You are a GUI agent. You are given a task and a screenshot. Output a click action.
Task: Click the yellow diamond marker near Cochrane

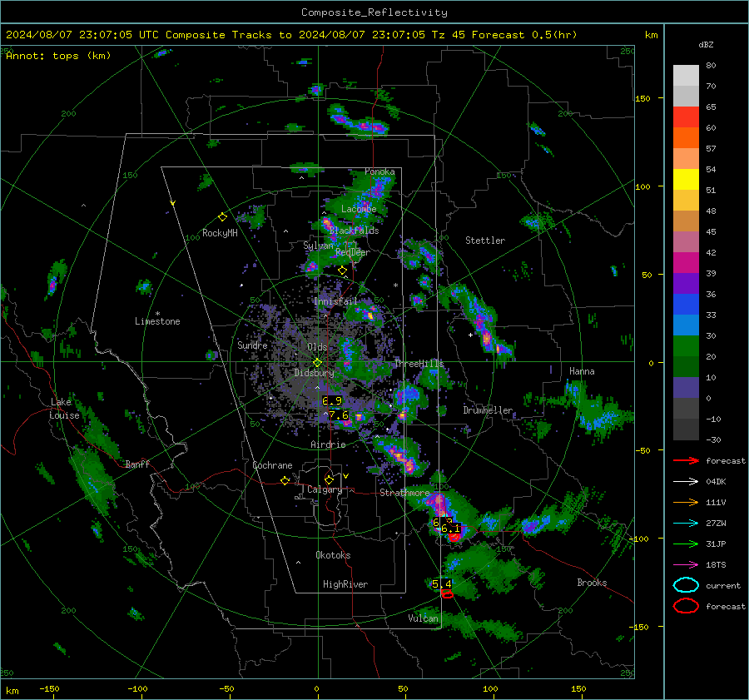(285, 480)
